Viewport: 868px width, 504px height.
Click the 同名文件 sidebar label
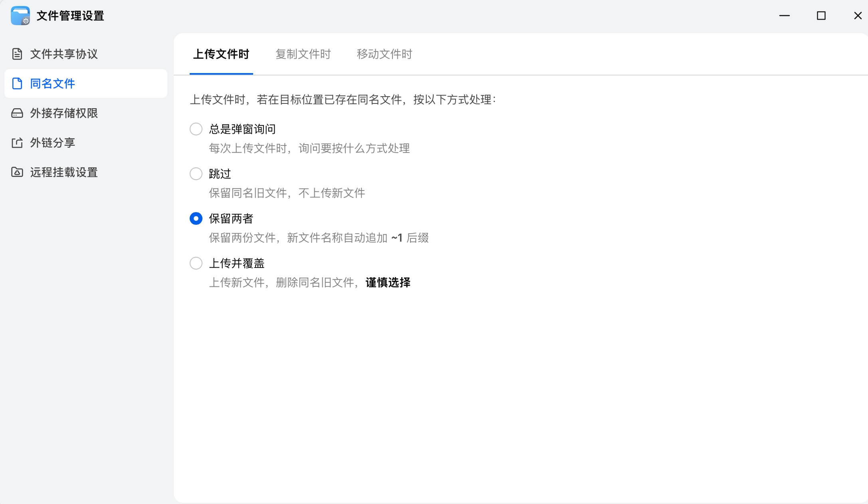(x=53, y=83)
